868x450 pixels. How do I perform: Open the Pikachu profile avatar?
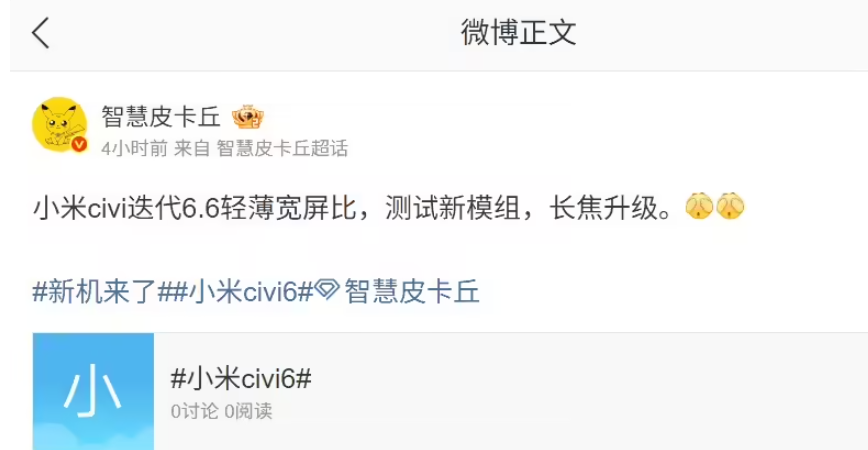(59, 125)
